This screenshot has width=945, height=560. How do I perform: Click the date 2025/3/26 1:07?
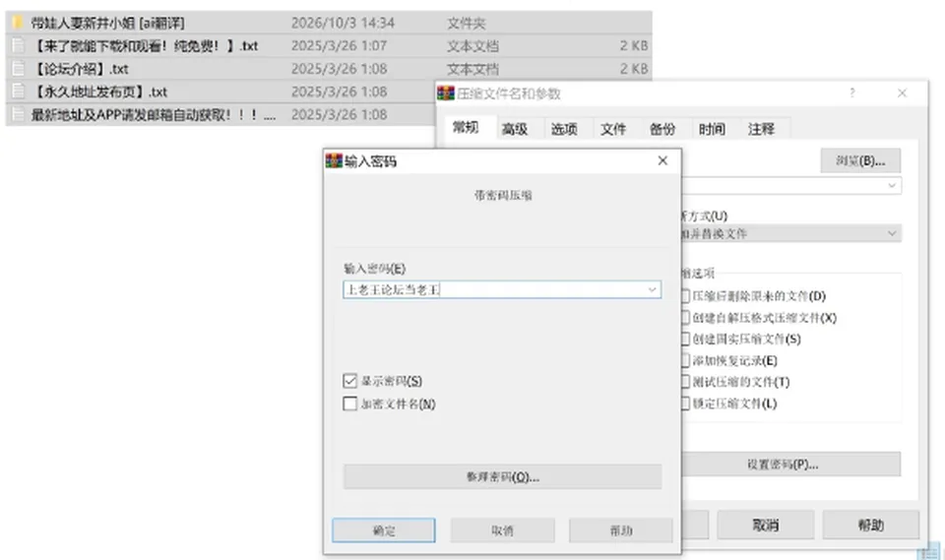tap(339, 46)
